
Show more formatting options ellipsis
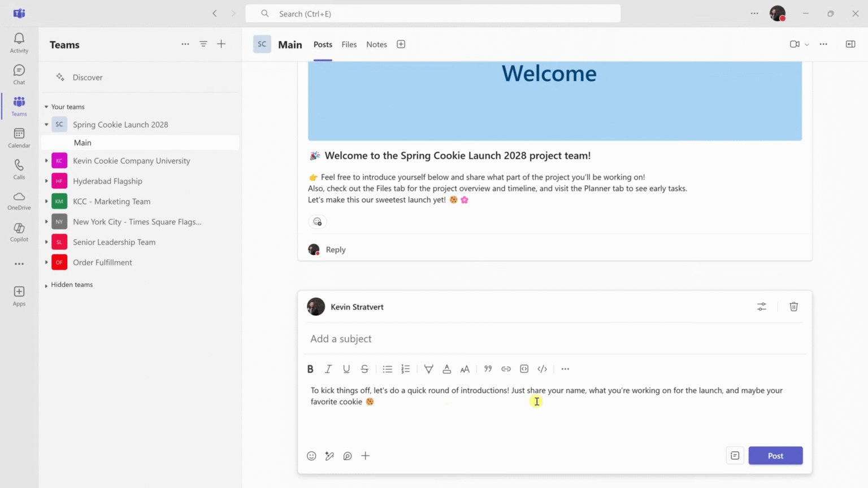(x=565, y=369)
